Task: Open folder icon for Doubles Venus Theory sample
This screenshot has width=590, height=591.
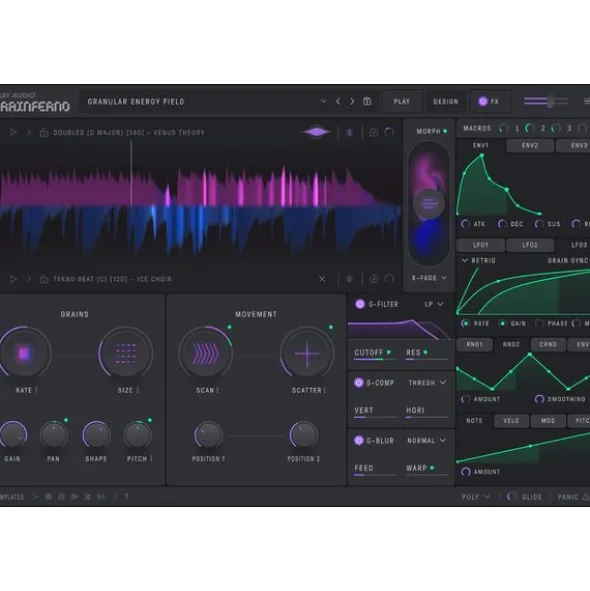Action: 44,132
